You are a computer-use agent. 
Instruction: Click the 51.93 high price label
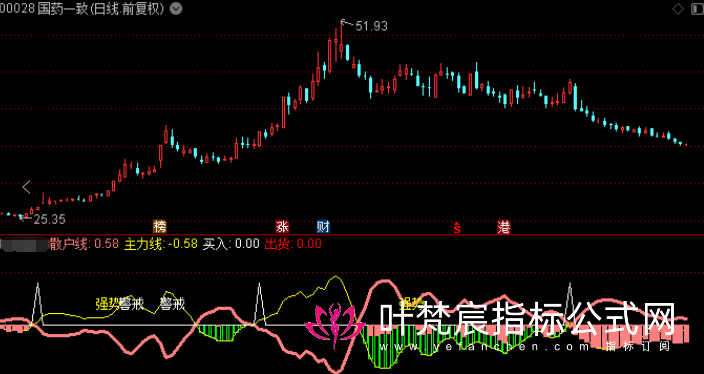pyautogui.click(x=371, y=26)
